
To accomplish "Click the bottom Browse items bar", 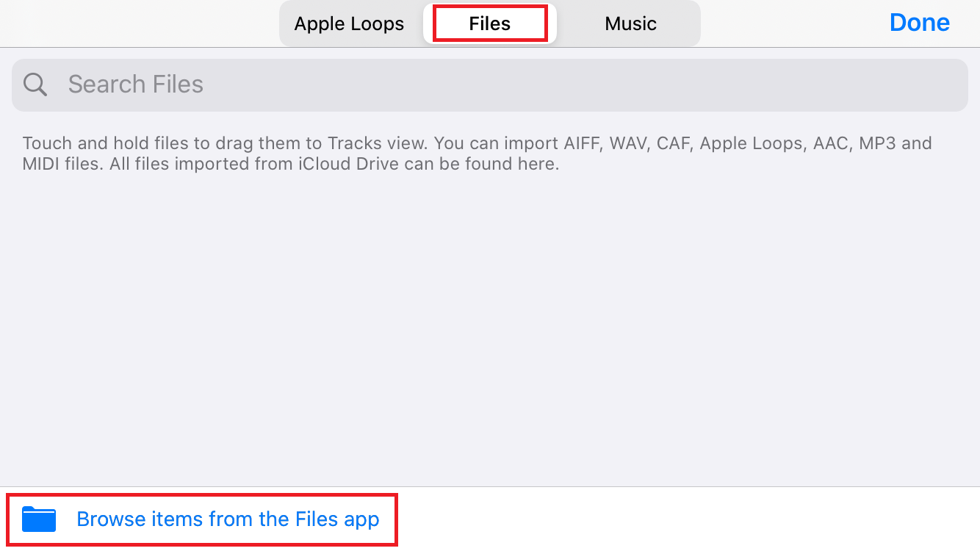I will [x=490, y=519].
